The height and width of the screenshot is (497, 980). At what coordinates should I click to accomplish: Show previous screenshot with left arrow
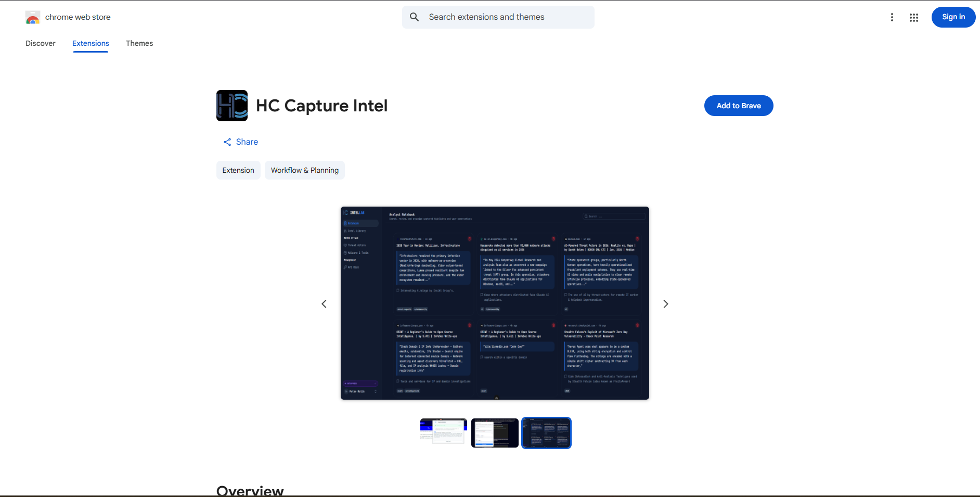[x=324, y=304]
